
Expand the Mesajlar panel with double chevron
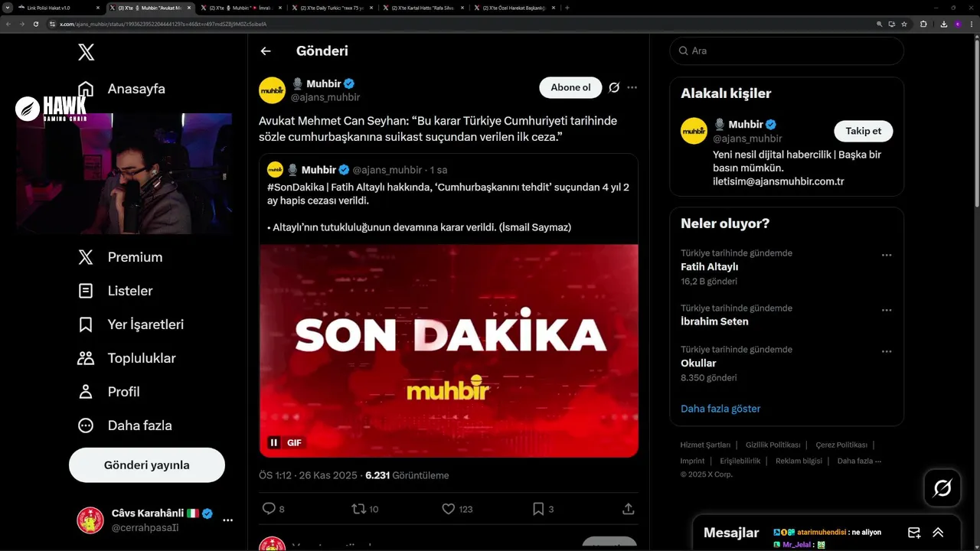938,533
